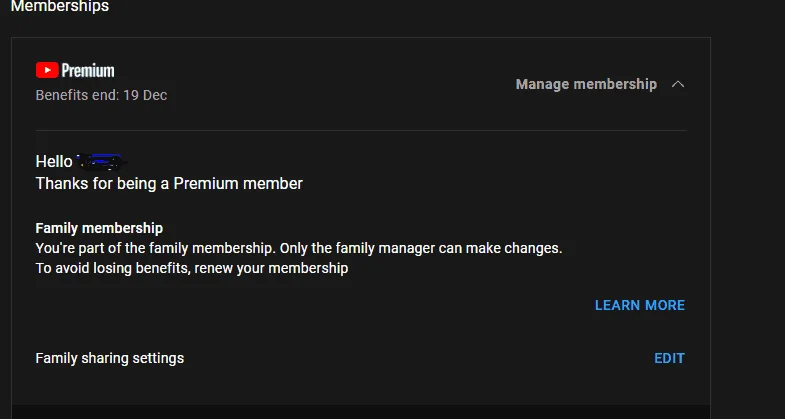Select the Family sharing settings row label
This screenshot has width=785, height=419.
point(110,358)
